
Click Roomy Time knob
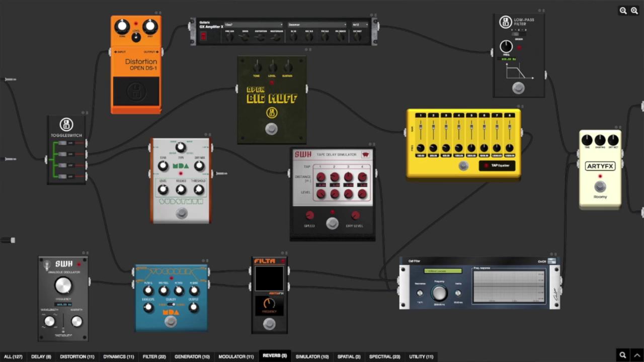587,140
